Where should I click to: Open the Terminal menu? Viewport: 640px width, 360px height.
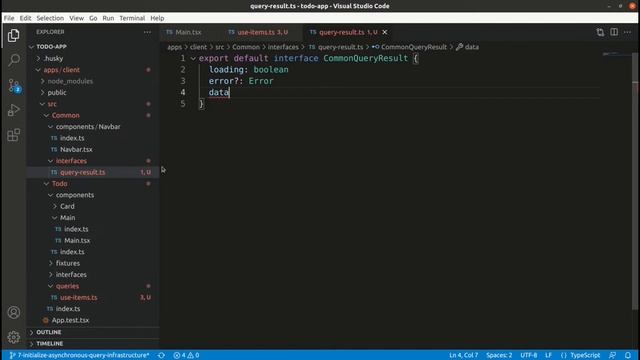click(132, 18)
